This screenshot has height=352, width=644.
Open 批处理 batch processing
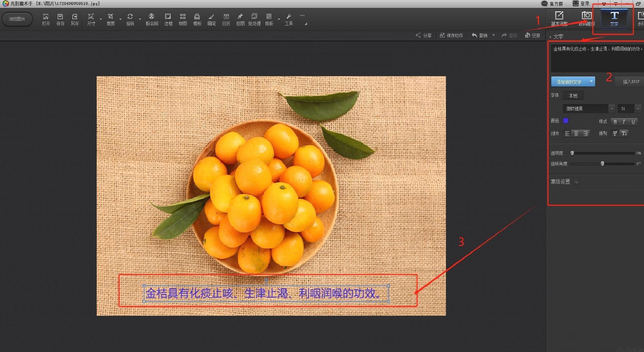tap(254, 20)
